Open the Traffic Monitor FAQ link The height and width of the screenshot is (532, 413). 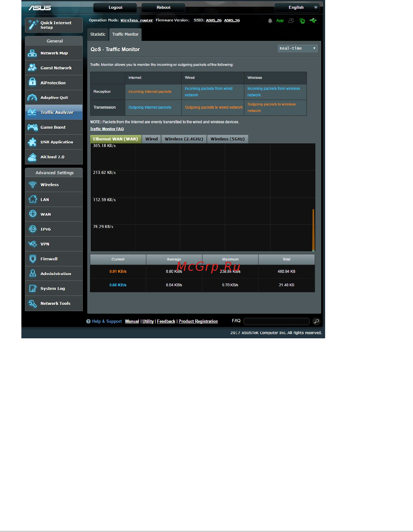(107, 129)
